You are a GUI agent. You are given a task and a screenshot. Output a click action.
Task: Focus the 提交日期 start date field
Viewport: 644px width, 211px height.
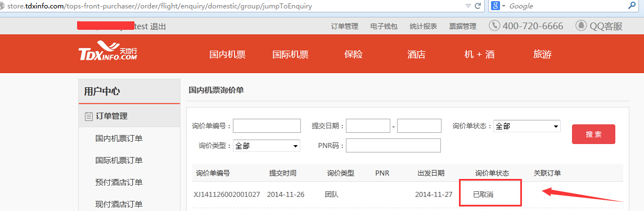tap(368, 125)
